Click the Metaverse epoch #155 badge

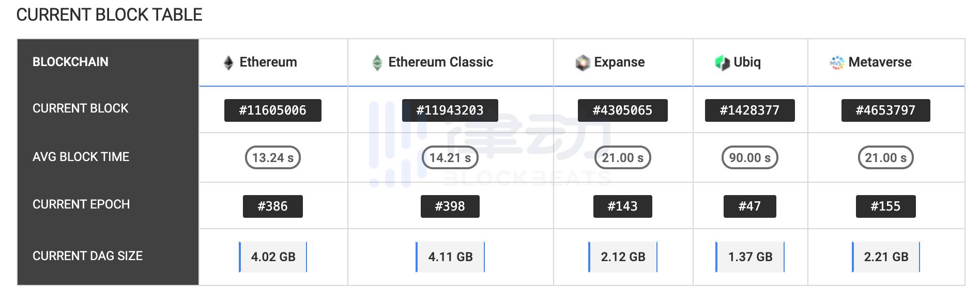point(885,206)
